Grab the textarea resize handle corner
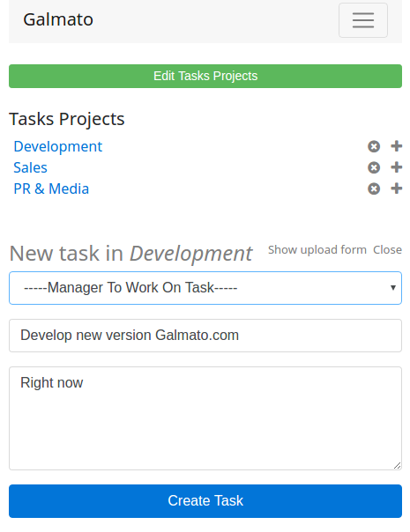The image size is (410, 532). 397,465
